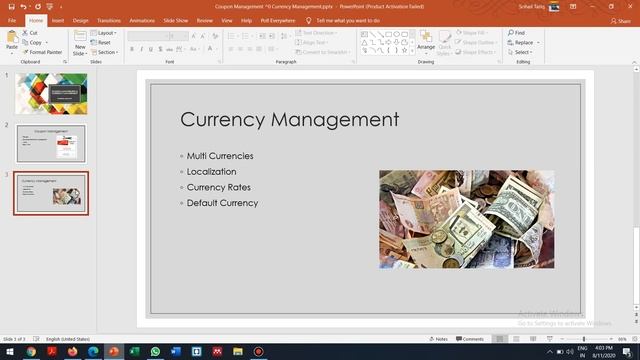
Task: Switch to the Transitions tab
Action: click(x=109, y=20)
